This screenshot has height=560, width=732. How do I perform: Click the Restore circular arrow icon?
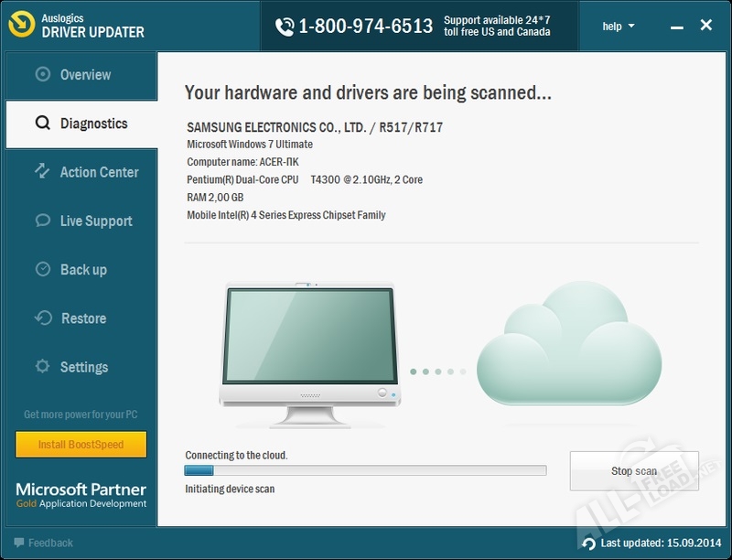42,318
